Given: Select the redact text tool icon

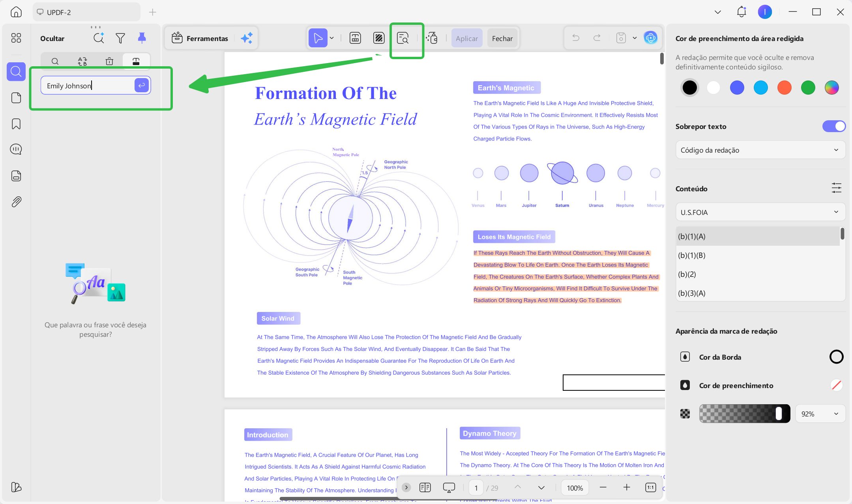Looking at the screenshot, I should pyautogui.click(x=355, y=38).
